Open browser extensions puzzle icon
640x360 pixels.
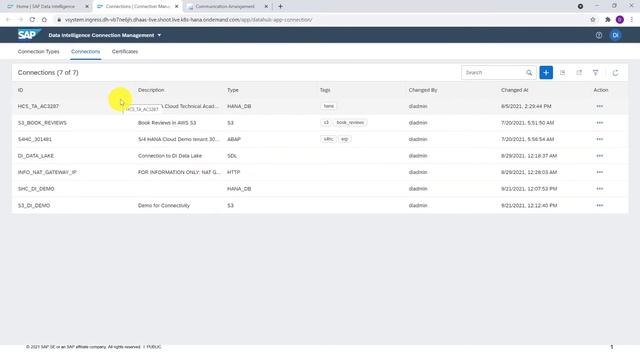[x=608, y=20]
